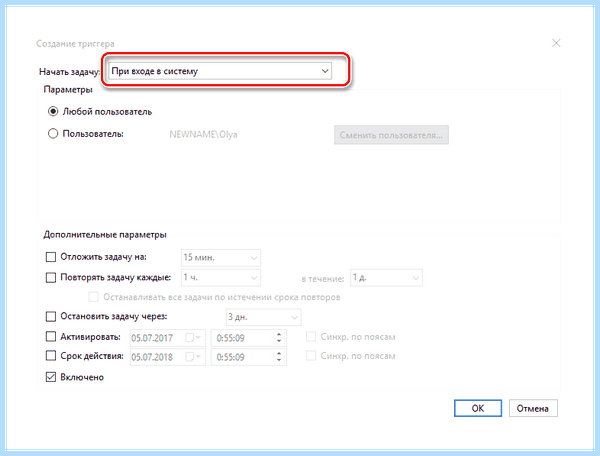Click 'Сменить пользователя...' button
This screenshot has height=456, width=600.
391,135
